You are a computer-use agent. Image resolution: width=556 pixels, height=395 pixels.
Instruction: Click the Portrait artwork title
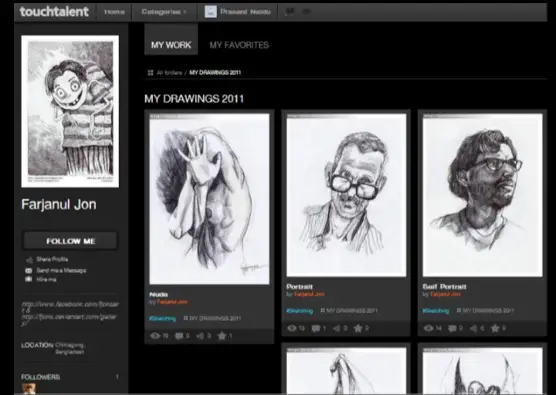pyautogui.click(x=300, y=286)
